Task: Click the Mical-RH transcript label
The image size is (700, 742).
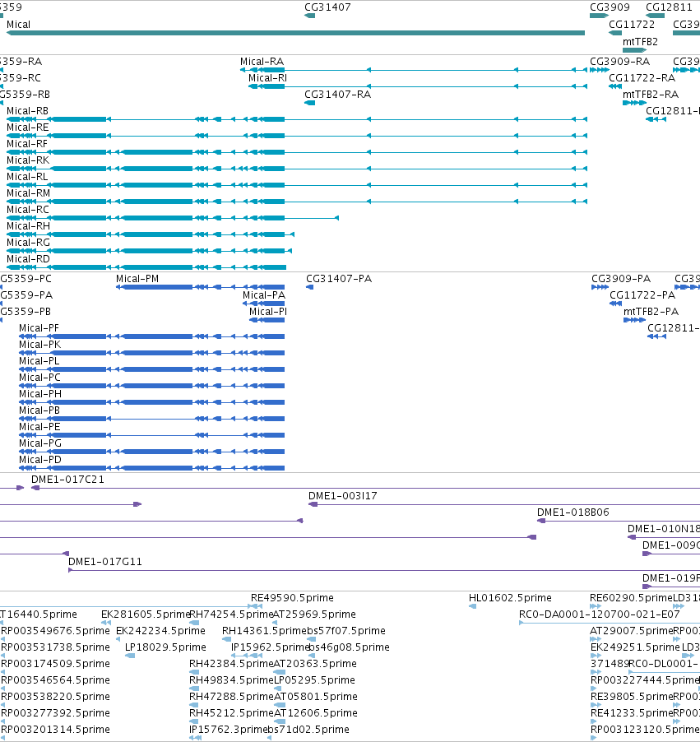Action: 29,226
